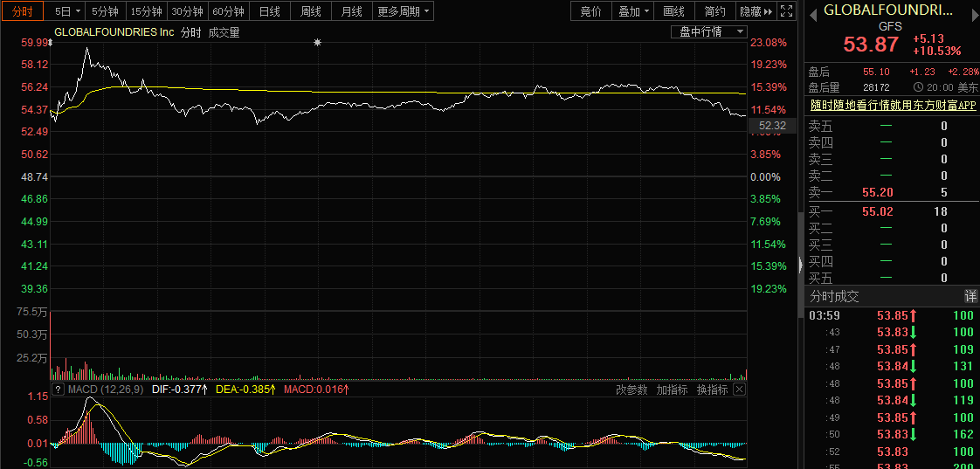Expand the 更多周期 dropdown
This screenshot has width=980, height=469.
(x=404, y=11)
